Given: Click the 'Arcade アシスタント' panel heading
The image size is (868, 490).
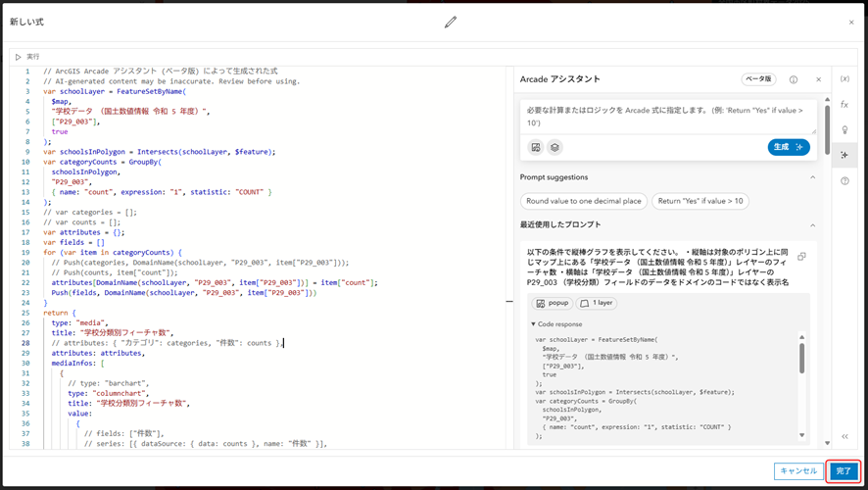Looking at the screenshot, I should (x=559, y=79).
